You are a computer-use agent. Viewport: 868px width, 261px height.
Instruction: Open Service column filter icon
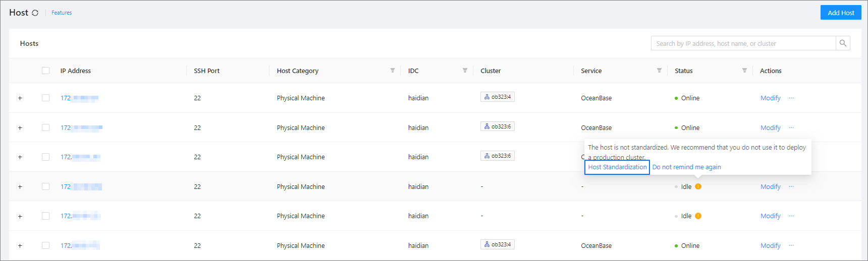coord(659,71)
